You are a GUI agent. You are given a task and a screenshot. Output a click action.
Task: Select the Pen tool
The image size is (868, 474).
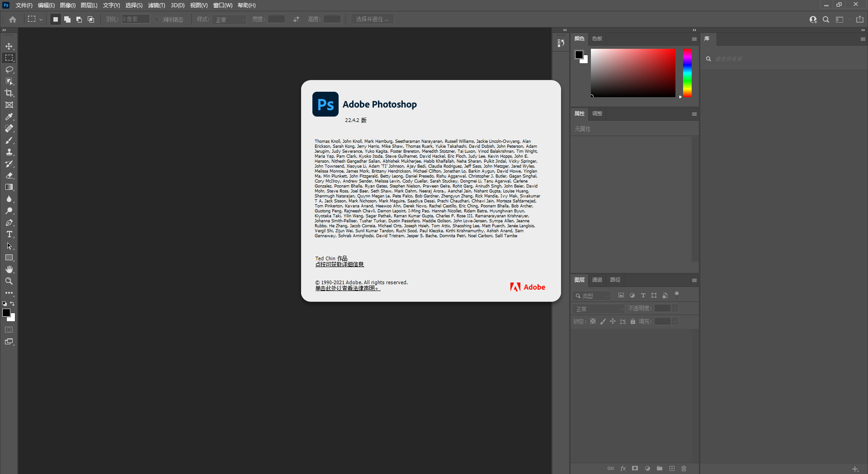tap(9, 222)
